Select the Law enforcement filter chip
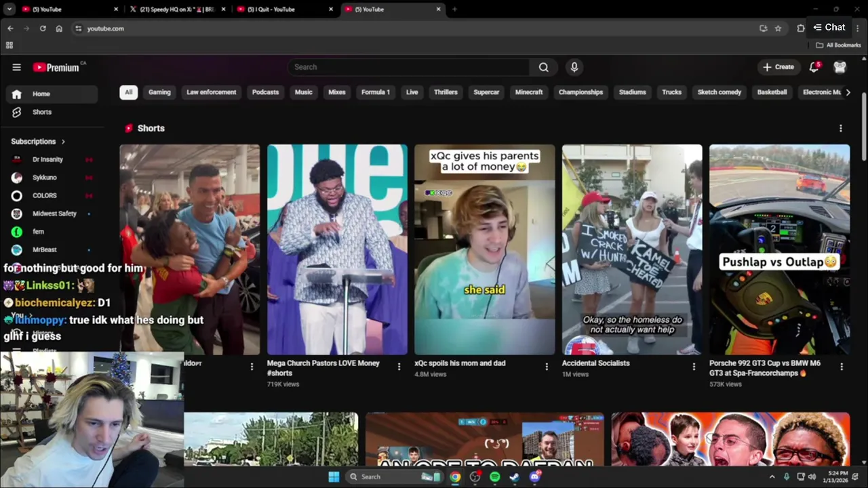The image size is (868, 488). coord(212,92)
